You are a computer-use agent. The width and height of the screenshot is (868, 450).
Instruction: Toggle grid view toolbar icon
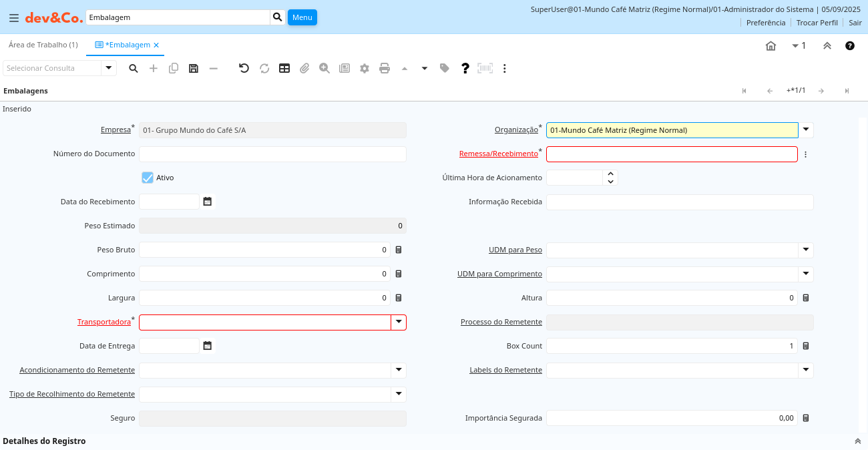[x=284, y=68]
